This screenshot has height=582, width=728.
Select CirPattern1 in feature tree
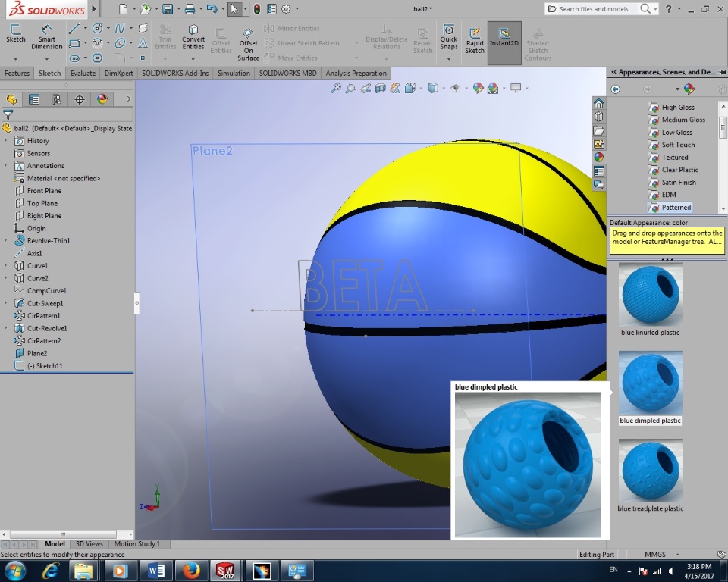coord(38,315)
